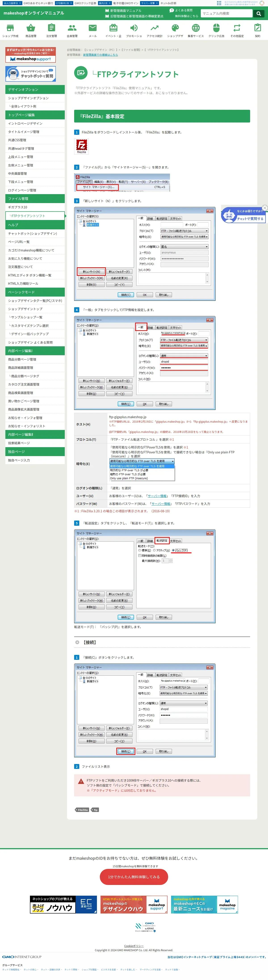
Task: Open the Cookieポリシー link
Action: pos(134,946)
